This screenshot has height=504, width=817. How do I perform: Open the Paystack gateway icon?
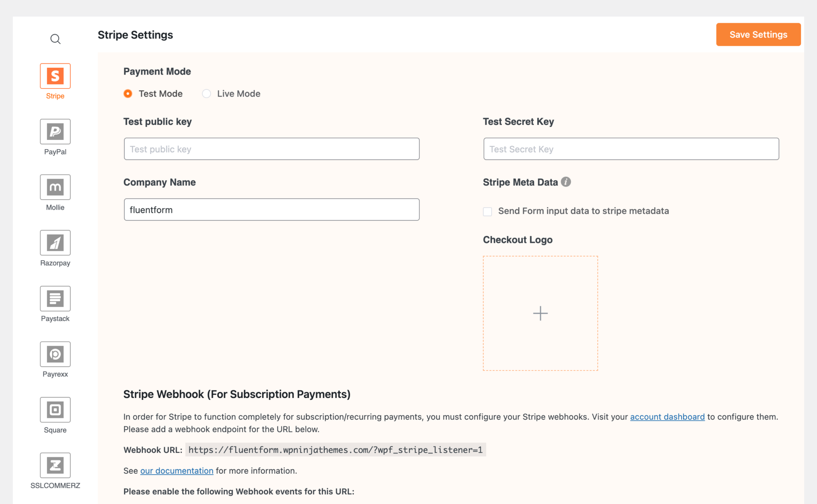(x=55, y=298)
